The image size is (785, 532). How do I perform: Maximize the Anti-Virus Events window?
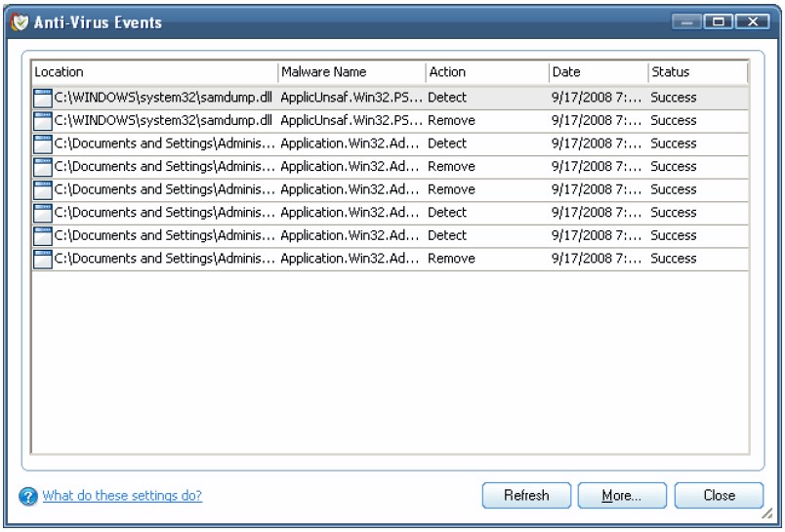[x=719, y=21]
